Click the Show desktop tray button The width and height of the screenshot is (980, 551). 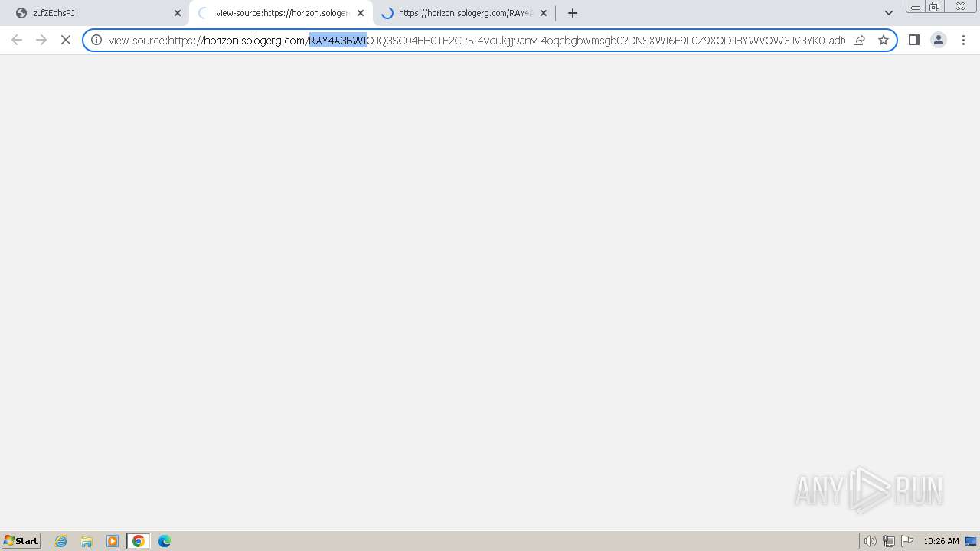click(971, 541)
